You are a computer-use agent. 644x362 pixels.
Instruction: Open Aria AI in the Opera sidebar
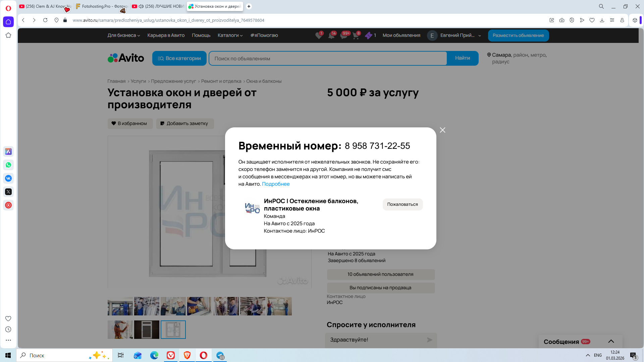click(x=8, y=152)
